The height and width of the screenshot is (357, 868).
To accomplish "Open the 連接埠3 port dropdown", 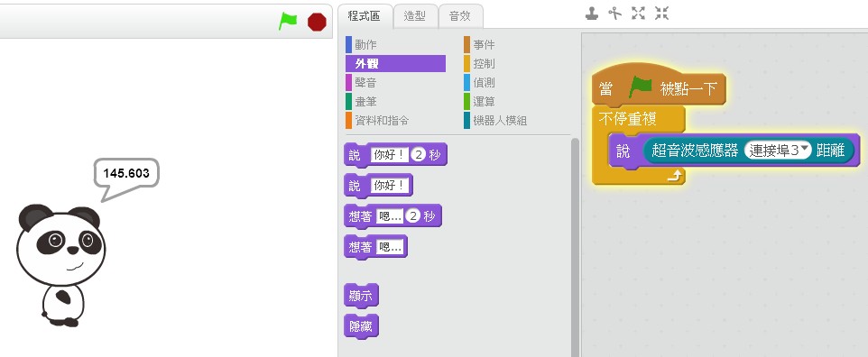I will (777, 150).
